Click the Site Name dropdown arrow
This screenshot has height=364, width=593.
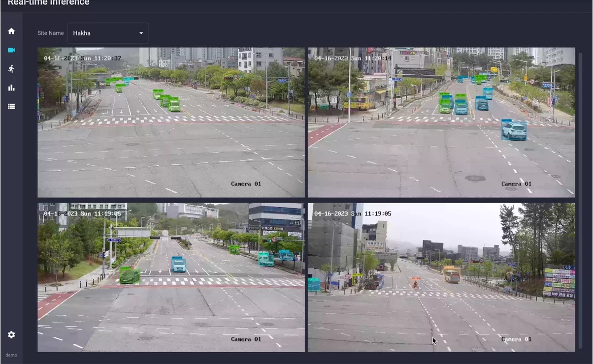141,33
